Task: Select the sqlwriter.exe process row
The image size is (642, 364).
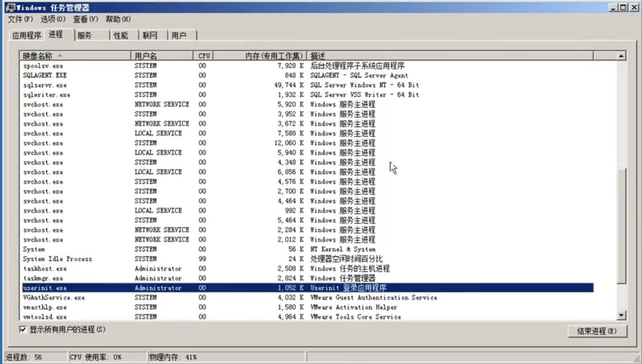Action: point(308,95)
